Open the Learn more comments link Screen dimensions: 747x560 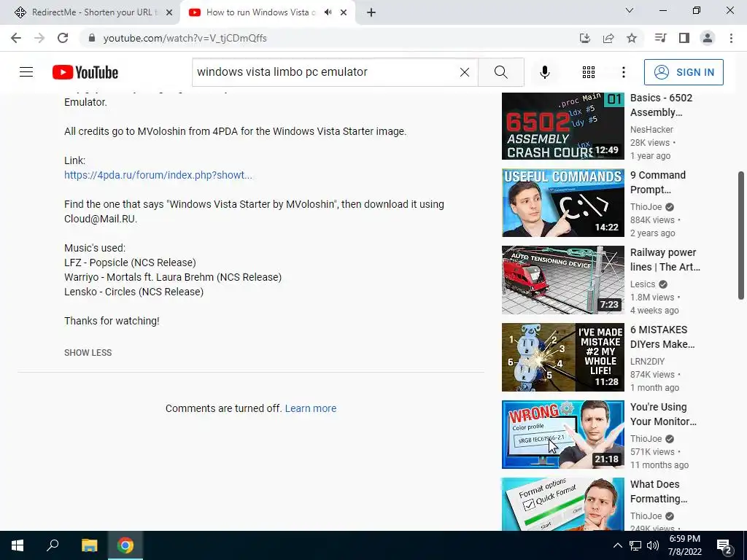pyautogui.click(x=311, y=408)
